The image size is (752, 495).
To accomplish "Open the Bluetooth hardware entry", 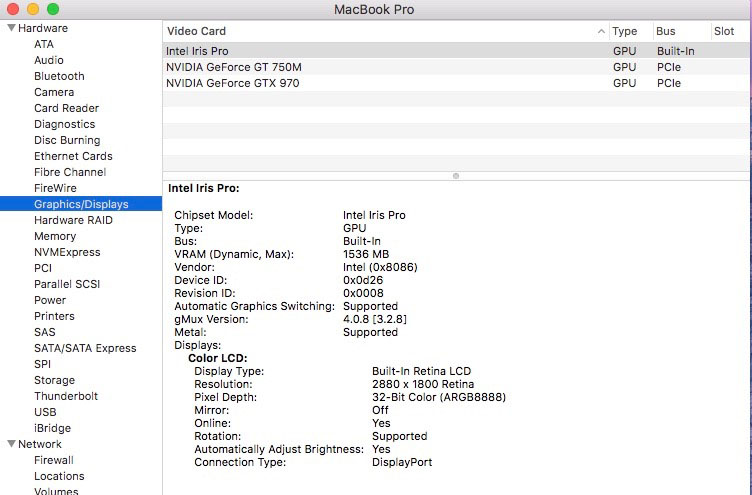I will pos(59,76).
